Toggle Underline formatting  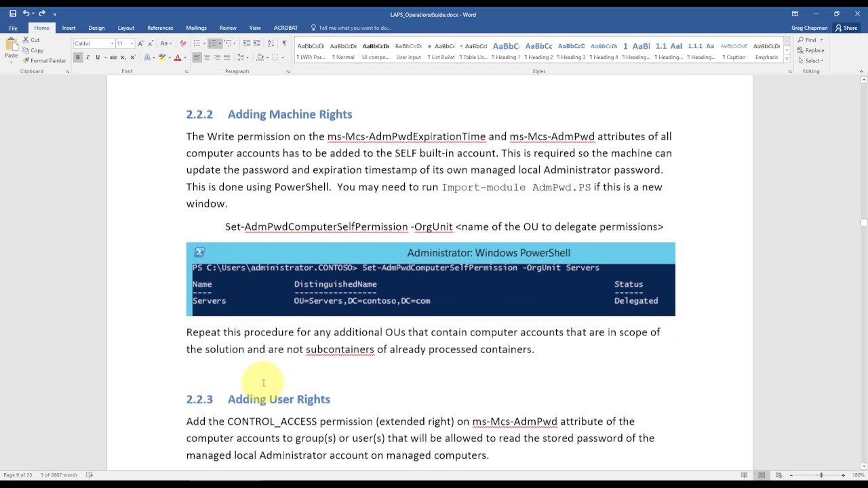click(x=98, y=58)
